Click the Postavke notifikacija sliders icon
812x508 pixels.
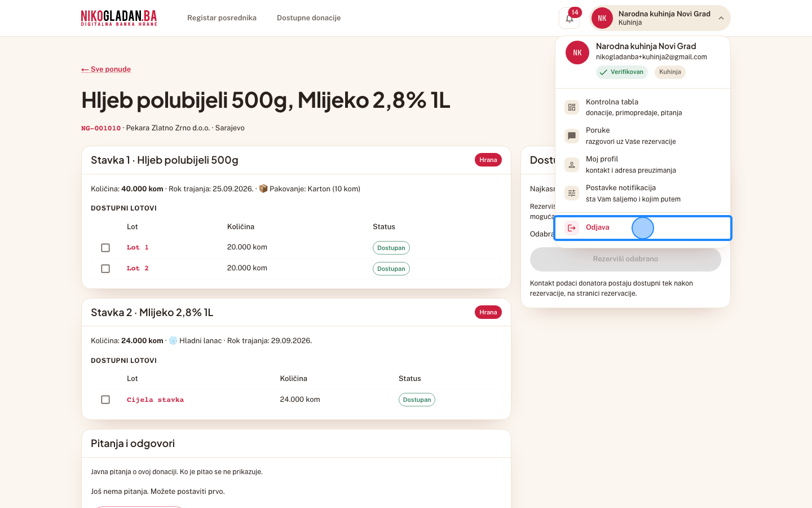tap(572, 194)
